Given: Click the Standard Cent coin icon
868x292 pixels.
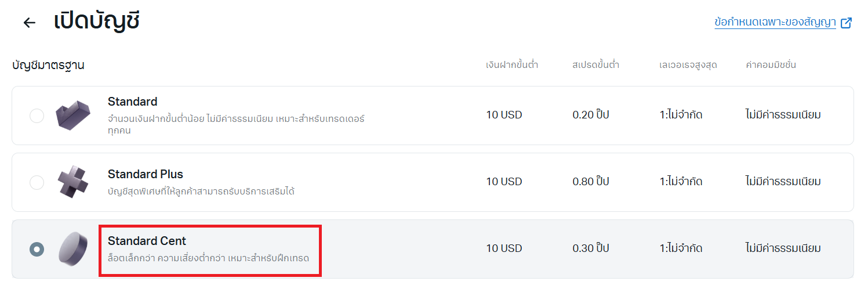Looking at the screenshot, I should pos(73,249).
